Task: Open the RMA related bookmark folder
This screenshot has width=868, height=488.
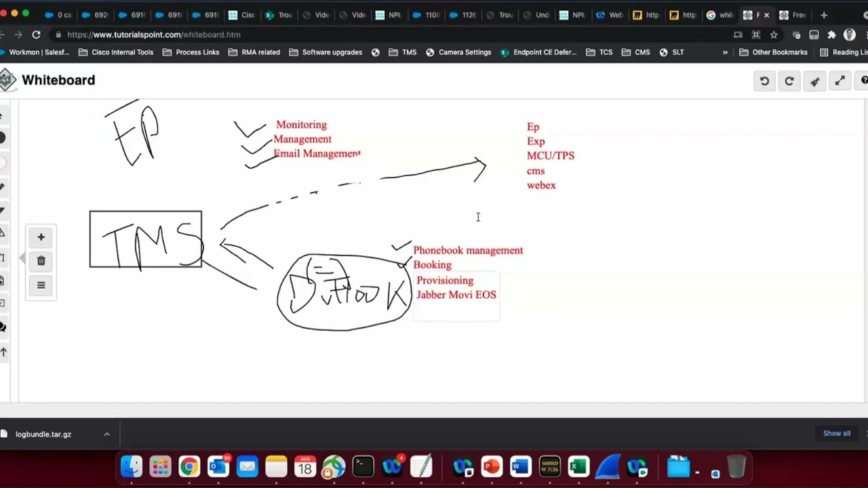Action: tap(254, 52)
